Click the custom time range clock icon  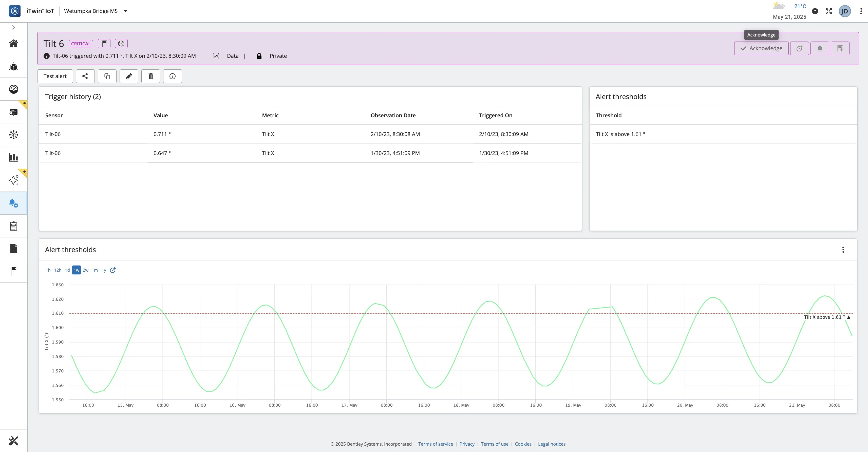(113, 270)
